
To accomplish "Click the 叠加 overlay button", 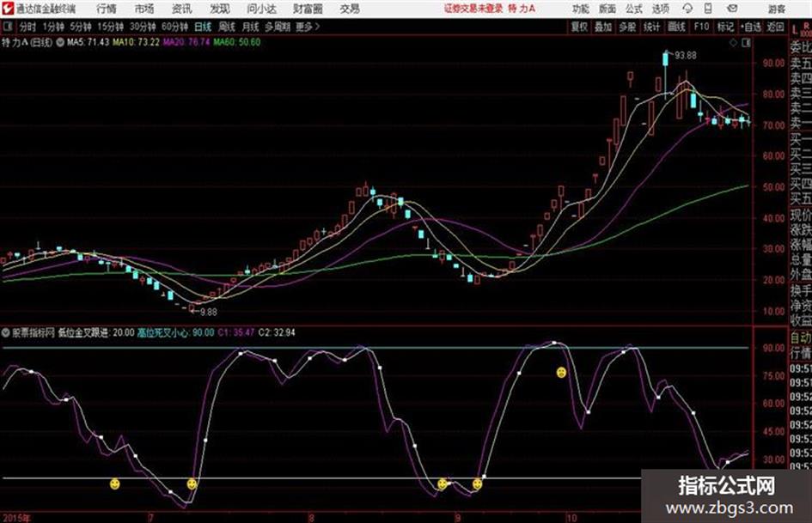I will (x=603, y=27).
